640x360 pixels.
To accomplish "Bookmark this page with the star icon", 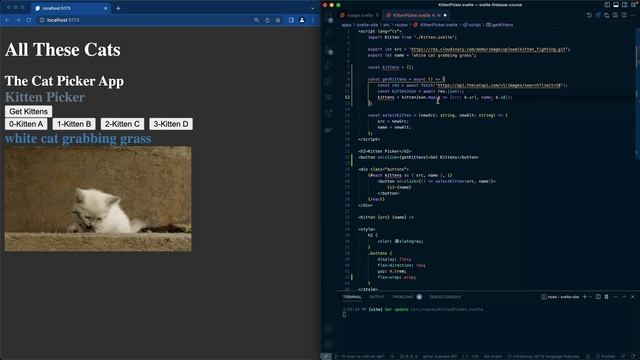I will tap(278, 20).
